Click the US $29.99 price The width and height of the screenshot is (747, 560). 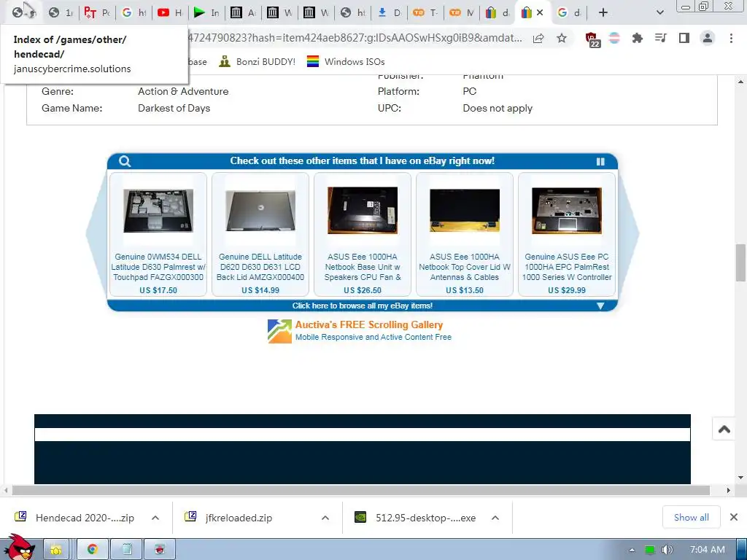click(x=567, y=290)
